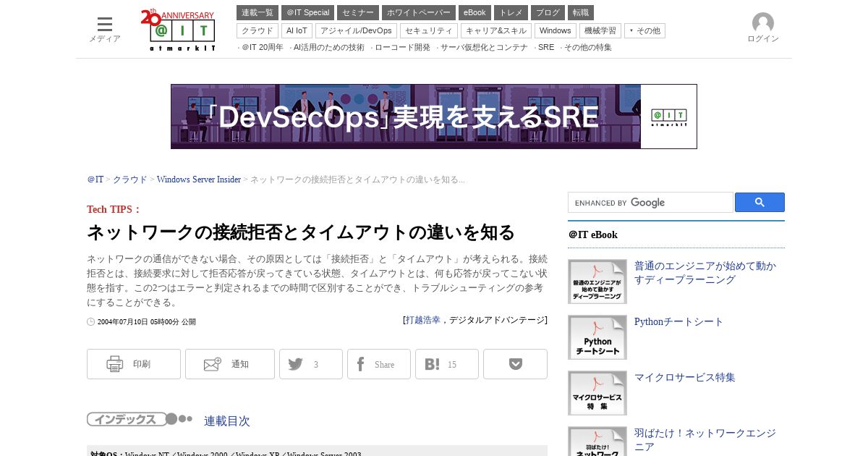Click the 通知 notification mail button
The image size is (868, 456).
coord(230,364)
